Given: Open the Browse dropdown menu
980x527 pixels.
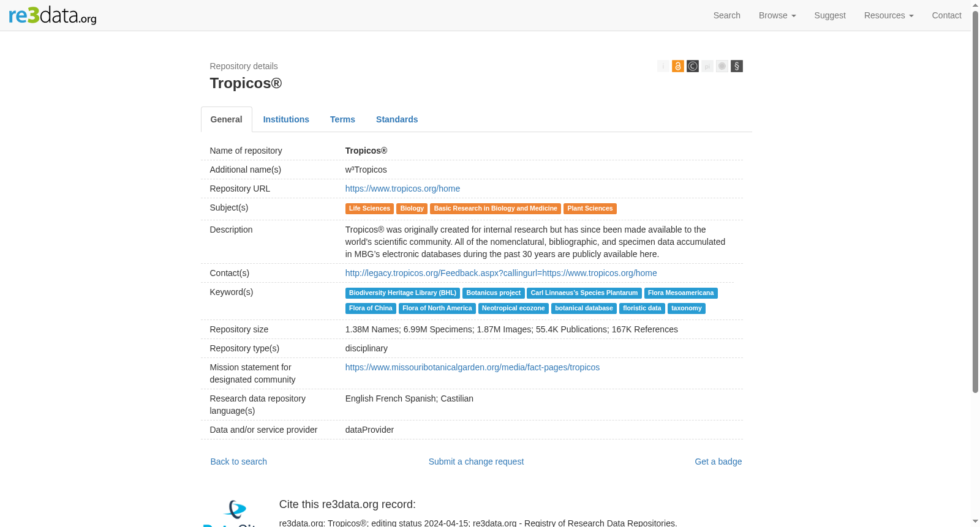Looking at the screenshot, I should 777,15.
